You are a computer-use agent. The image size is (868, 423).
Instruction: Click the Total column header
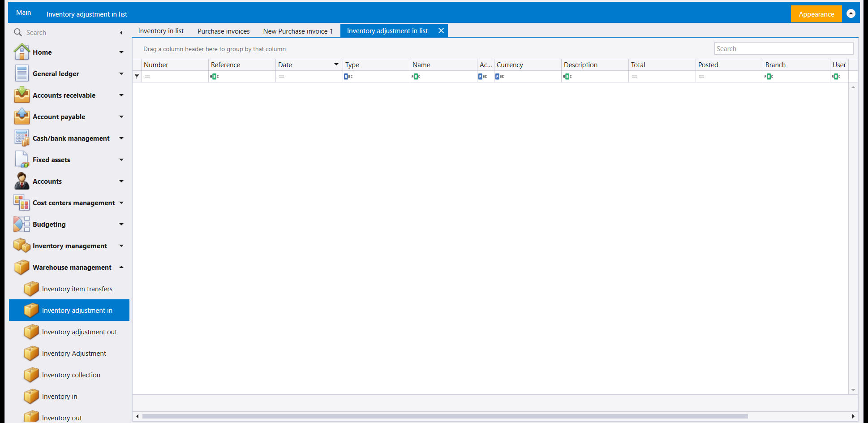[662, 65]
